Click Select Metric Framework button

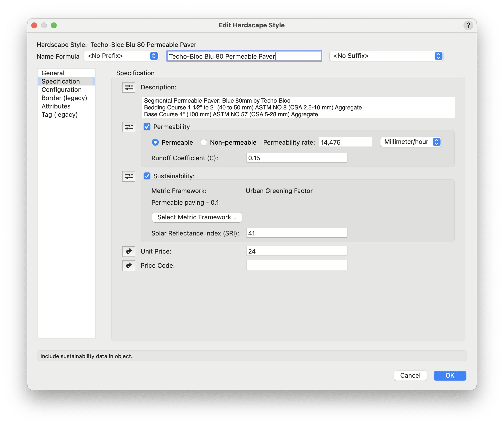click(x=197, y=217)
